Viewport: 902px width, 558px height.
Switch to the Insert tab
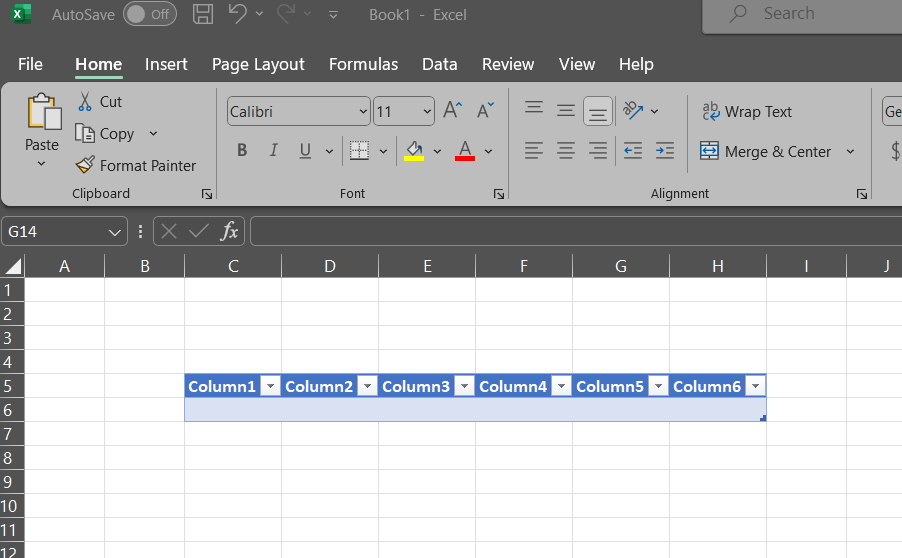166,64
